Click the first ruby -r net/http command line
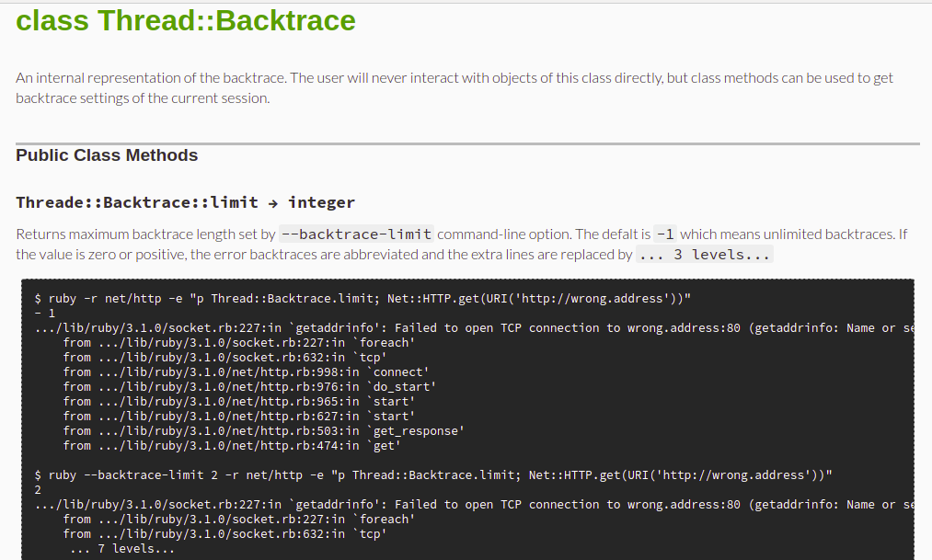Image resolution: width=932 pixels, height=560 pixels. [362, 298]
